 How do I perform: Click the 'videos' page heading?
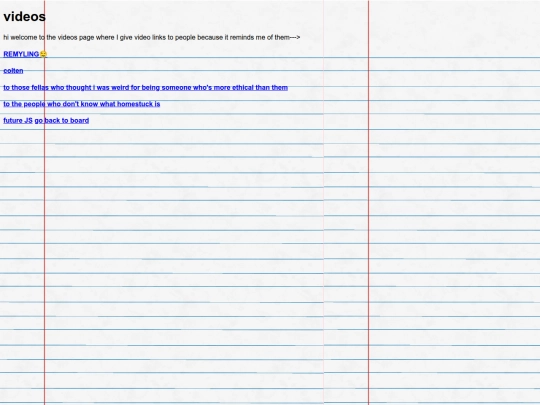24,17
